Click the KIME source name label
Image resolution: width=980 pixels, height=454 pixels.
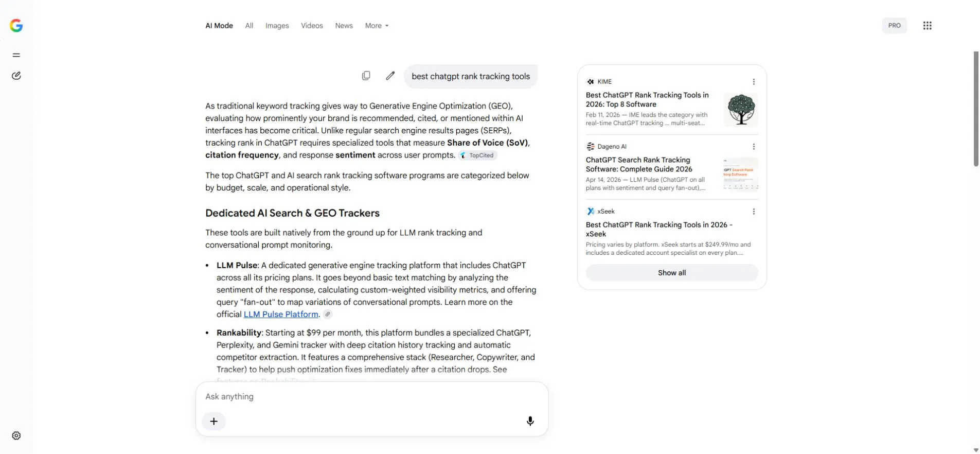coord(604,82)
